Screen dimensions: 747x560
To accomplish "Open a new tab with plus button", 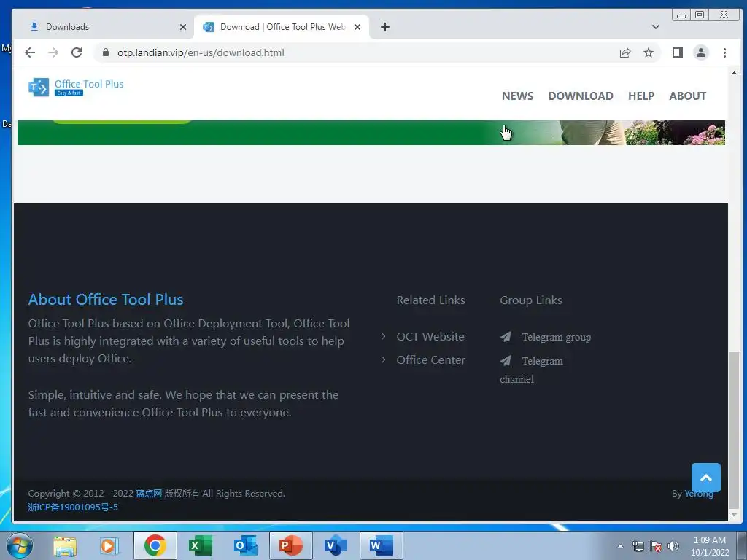I will tap(385, 27).
